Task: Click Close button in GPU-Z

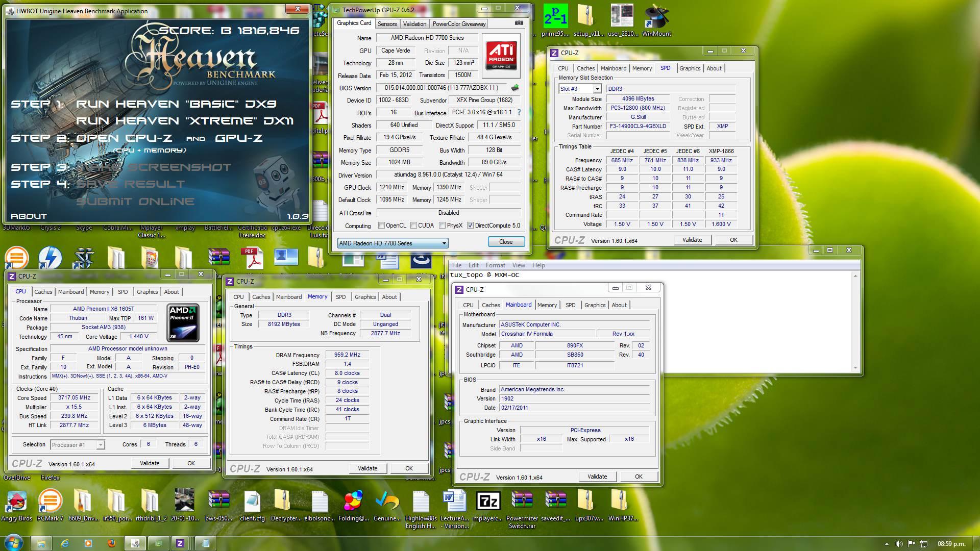Action: click(506, 242)
